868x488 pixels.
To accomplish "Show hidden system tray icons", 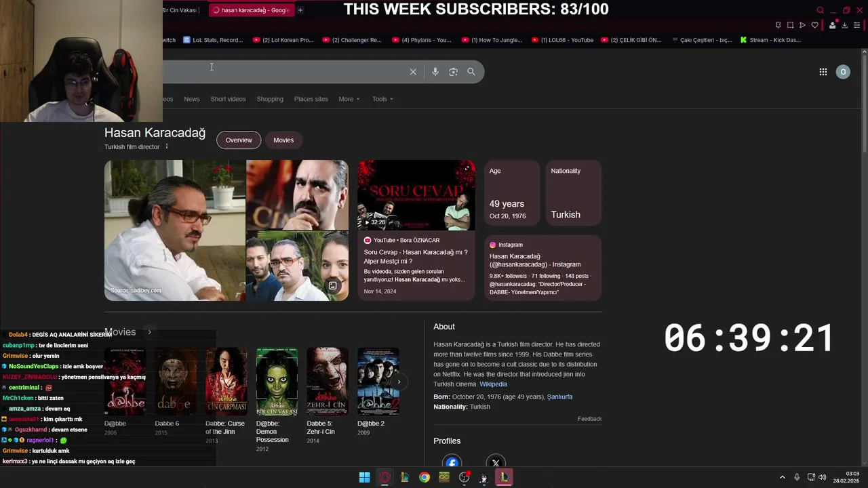I will point(782,477).
